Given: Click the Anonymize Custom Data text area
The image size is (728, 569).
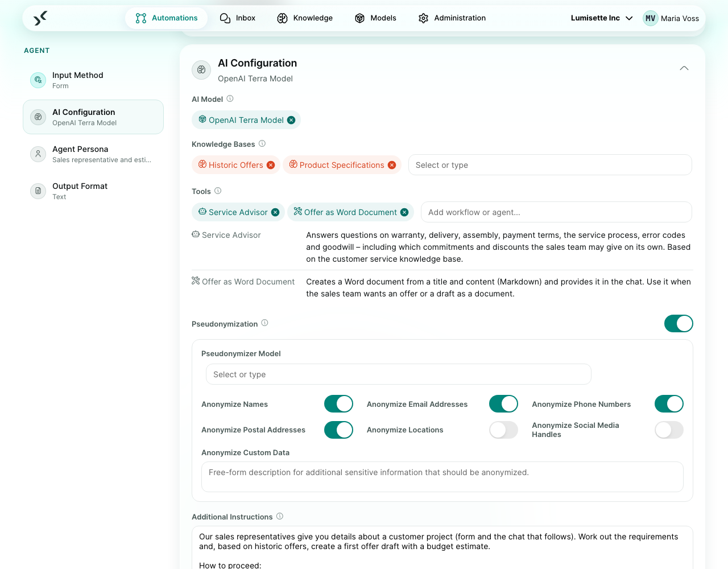Looking at the screenshot, I should tap(442, 477).
